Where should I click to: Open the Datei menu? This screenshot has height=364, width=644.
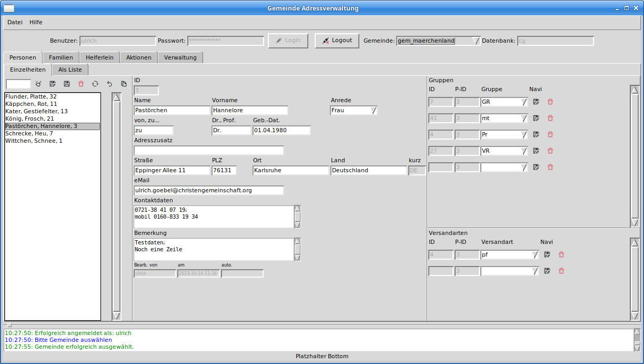coord(15,22)
